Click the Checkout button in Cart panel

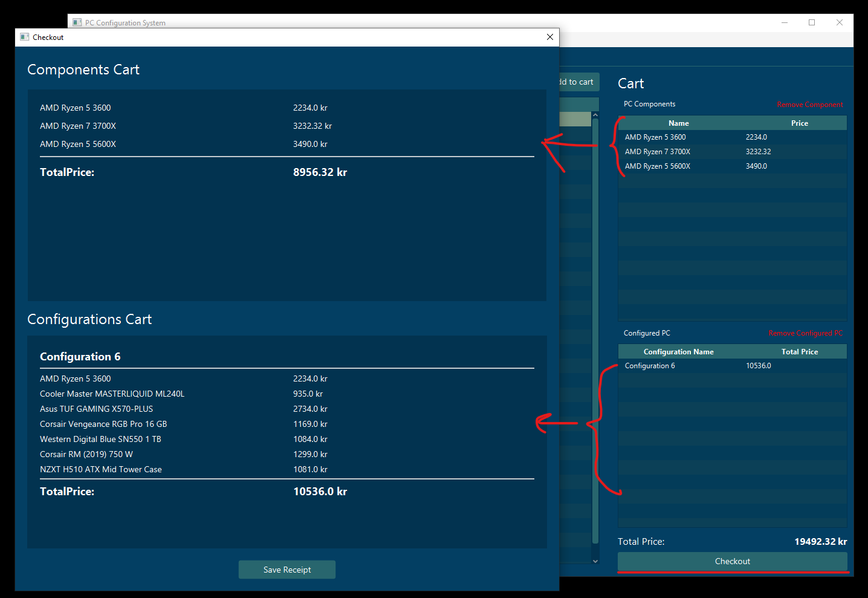(x=733, y=561)
